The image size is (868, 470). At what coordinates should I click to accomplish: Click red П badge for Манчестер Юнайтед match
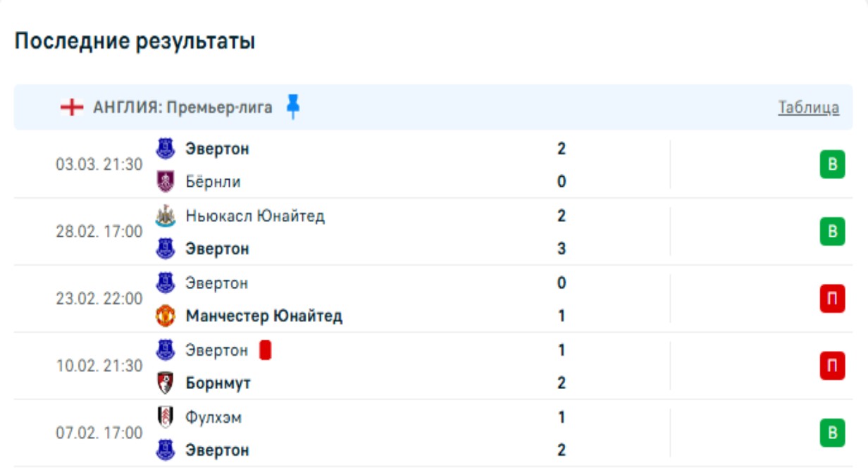[832, 299]
